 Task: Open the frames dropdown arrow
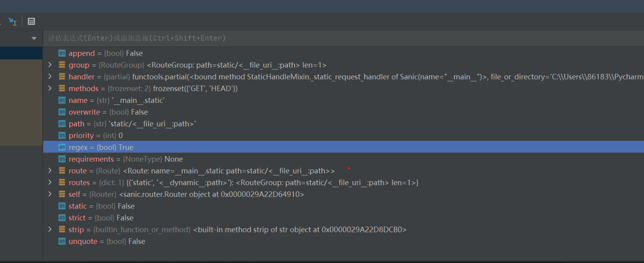(34, 38)
